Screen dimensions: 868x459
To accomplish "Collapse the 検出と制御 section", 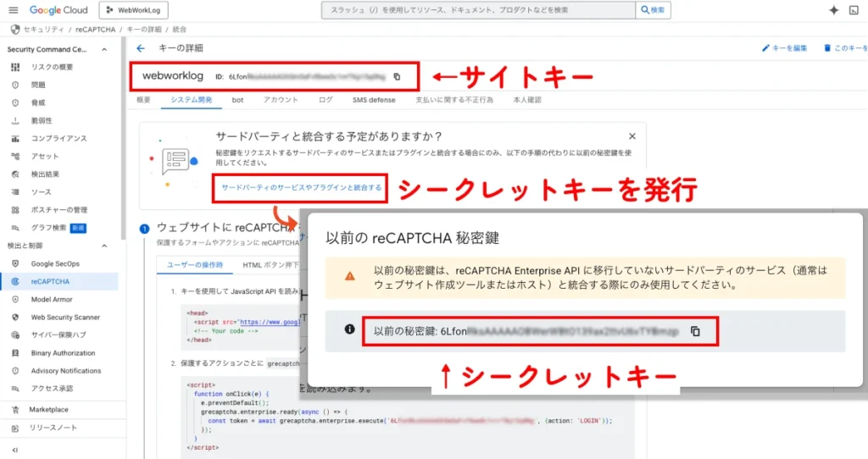I will click(x=104, y=246).
